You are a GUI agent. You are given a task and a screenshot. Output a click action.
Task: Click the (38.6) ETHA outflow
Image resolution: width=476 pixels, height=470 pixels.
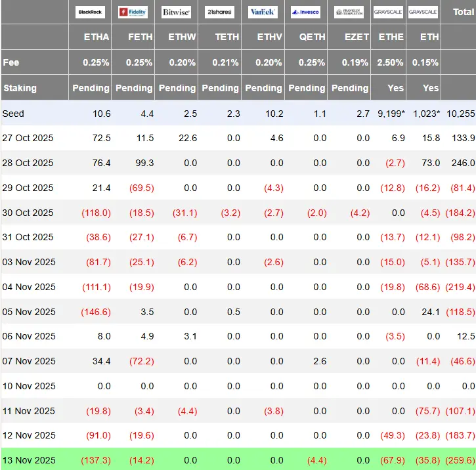coord(98,237)
